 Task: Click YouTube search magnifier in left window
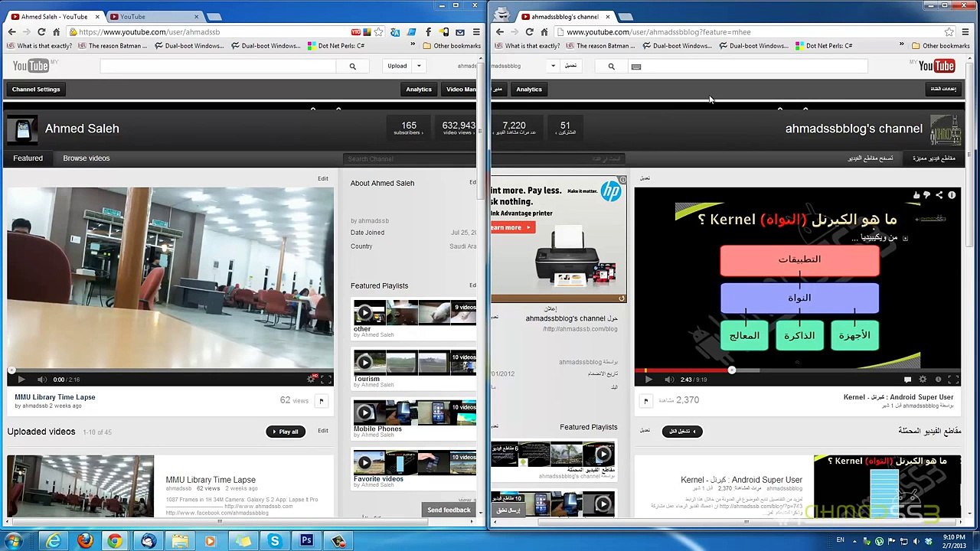(352, 67)
